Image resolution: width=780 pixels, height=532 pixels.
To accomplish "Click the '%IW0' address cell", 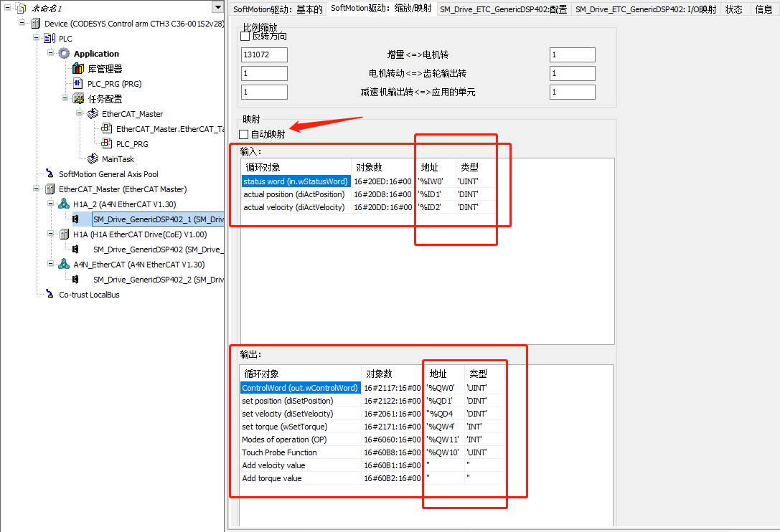I will coord(436,181).
